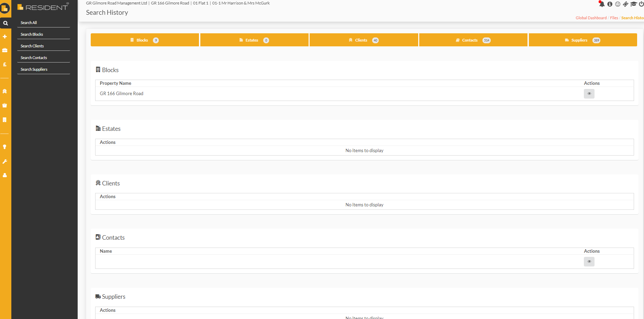Viewport: 644px width, 319px height.
Task: Click the ticket icon in header
Action: tap(625, 4)
